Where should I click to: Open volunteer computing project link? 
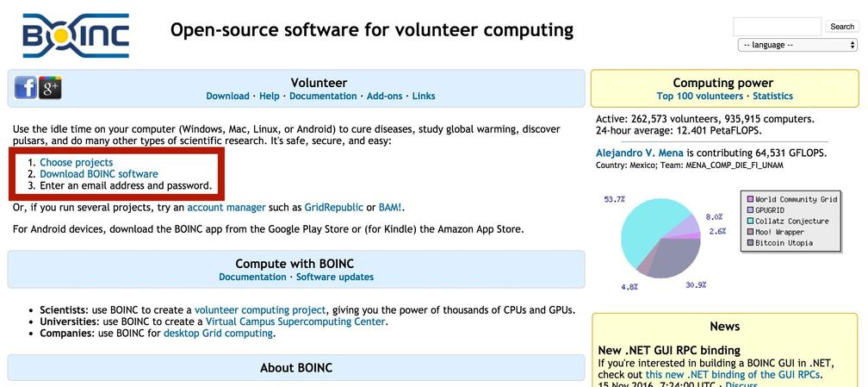[x=260, y=310]
